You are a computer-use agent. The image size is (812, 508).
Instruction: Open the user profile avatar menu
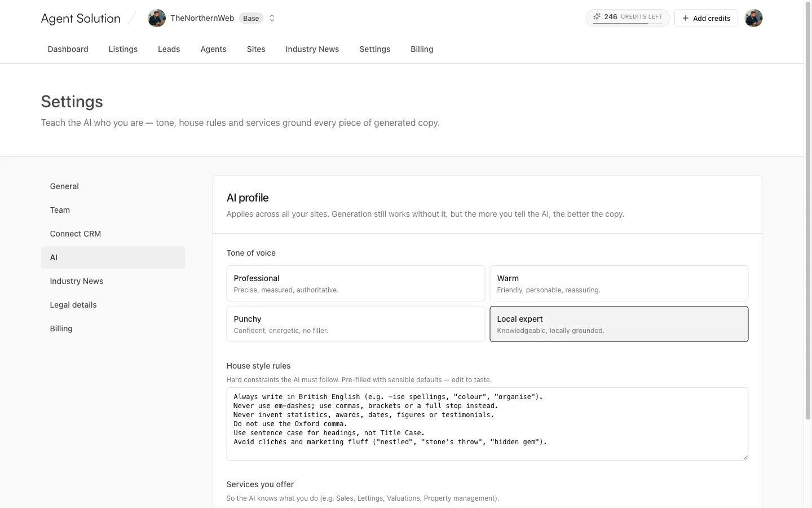coord(753,18)
